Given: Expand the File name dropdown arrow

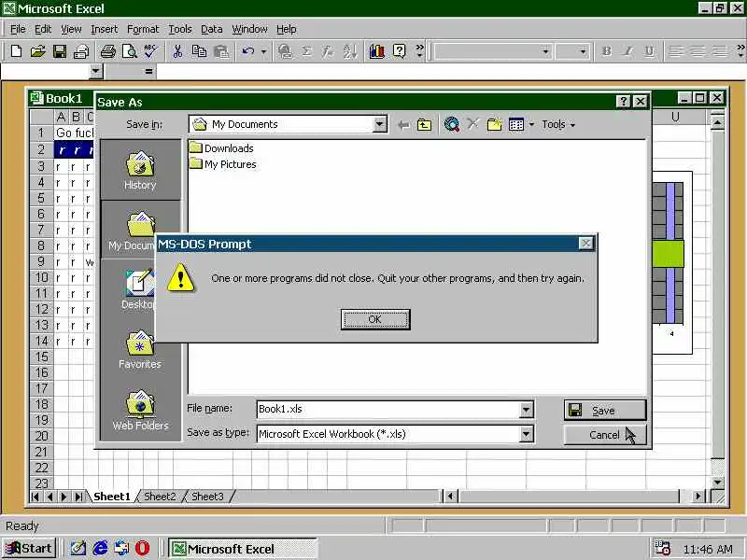Looking at the screenshot, I should 526,409.
